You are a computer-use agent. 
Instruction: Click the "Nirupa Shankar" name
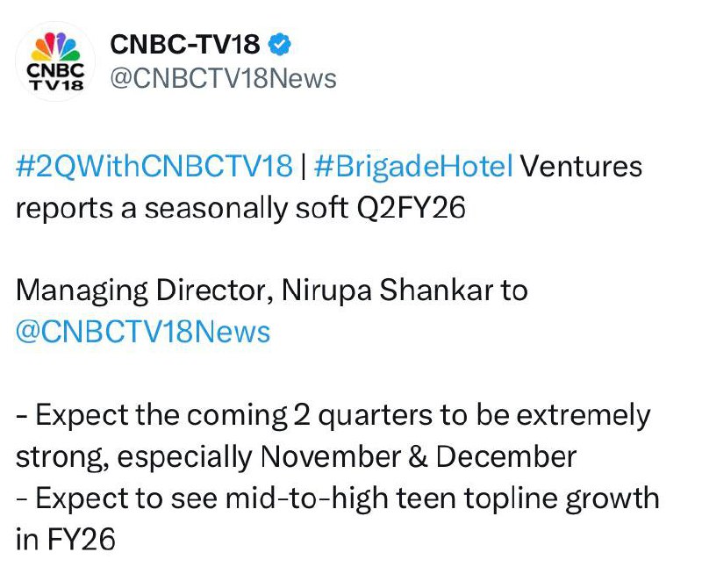click(x=387, y=290)
